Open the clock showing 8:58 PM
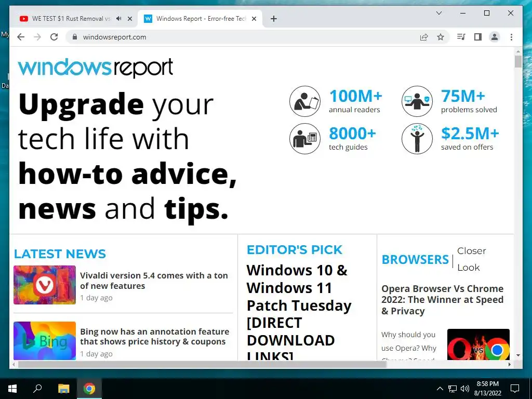532x399 pixels. 487,389
